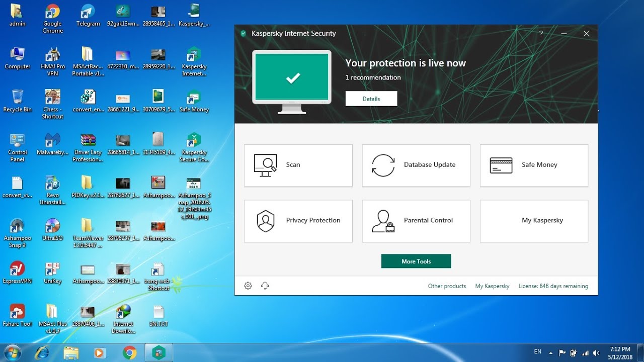Open Google Chrome from taskbar
This screenshot has height=362, width=644.
(x=129, y=353)
